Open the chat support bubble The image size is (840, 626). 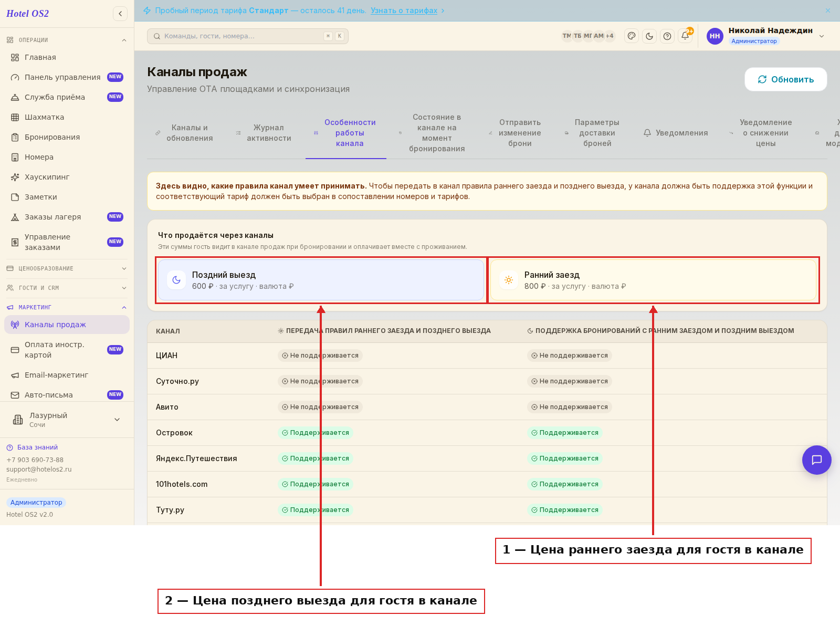[x=816, y=460]
